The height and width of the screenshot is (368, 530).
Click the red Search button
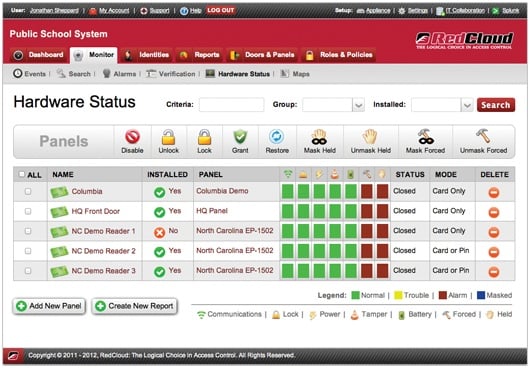(x=496, y=105)
